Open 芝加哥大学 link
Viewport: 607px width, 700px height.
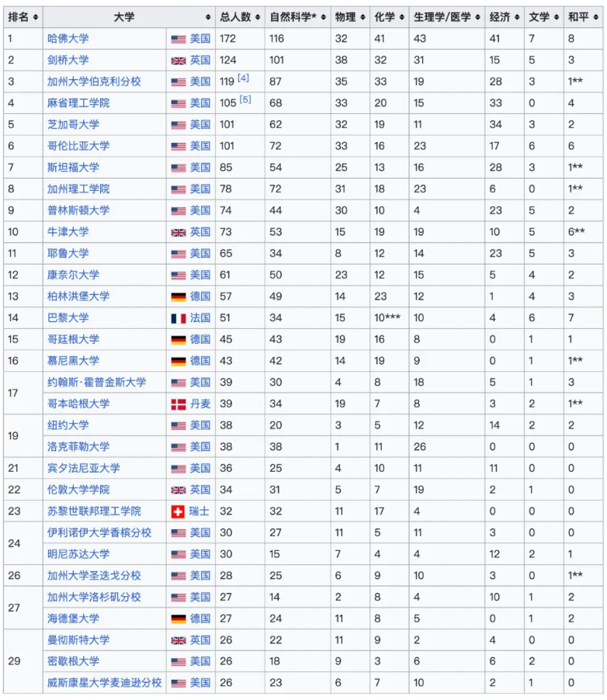73,124
